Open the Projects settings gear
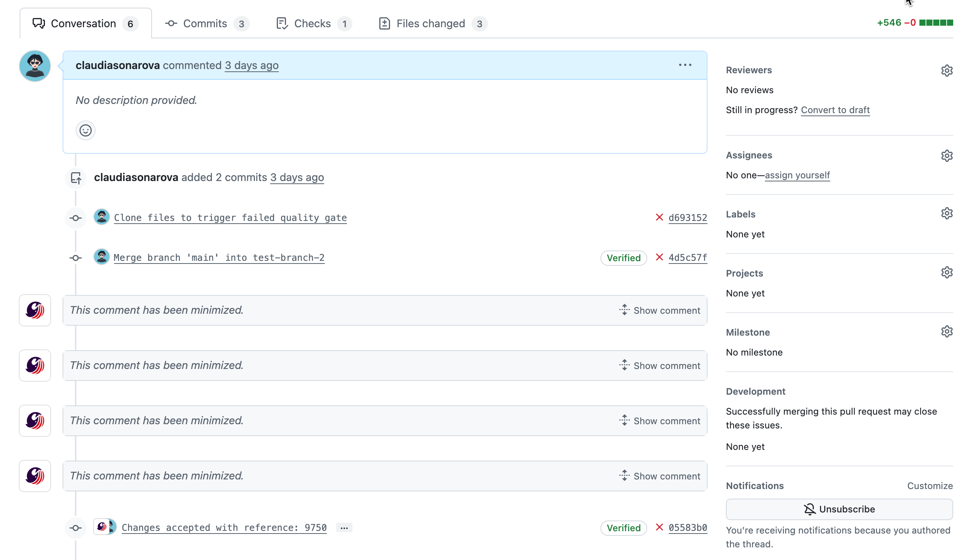Screen dimensions: 972x560 click(x=947, y=272)
